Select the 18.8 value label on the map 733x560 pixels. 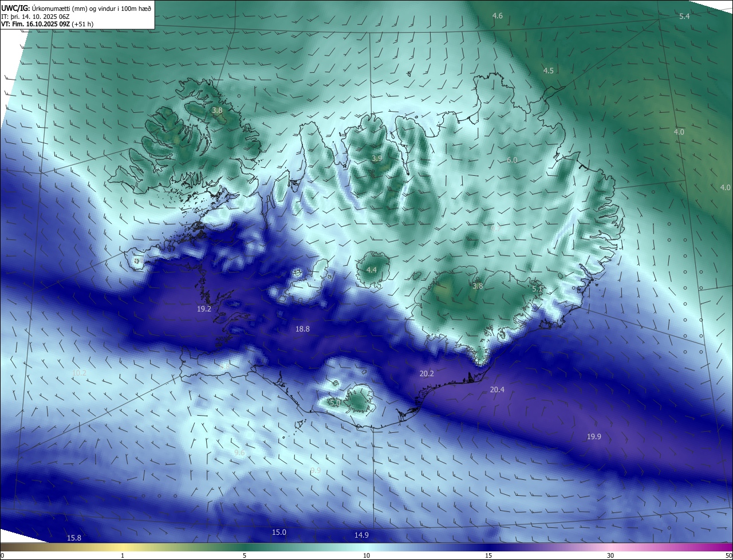pos(302,329)
